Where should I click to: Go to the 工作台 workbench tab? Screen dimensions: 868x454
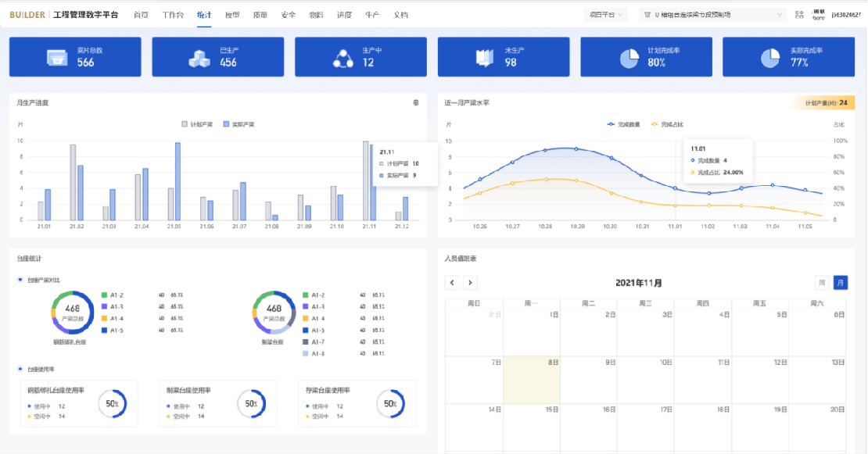(x=173, y=15)
